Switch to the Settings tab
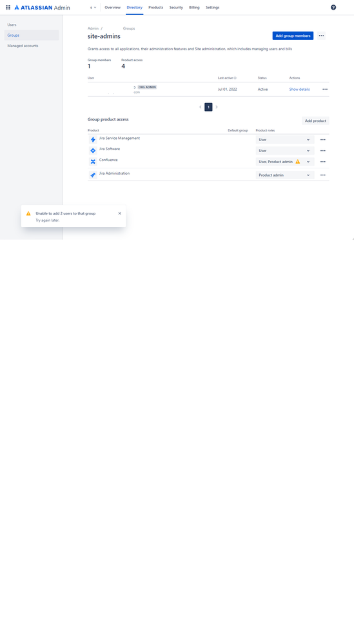This screenshot has height=644, width=354. tap(213, 7)
